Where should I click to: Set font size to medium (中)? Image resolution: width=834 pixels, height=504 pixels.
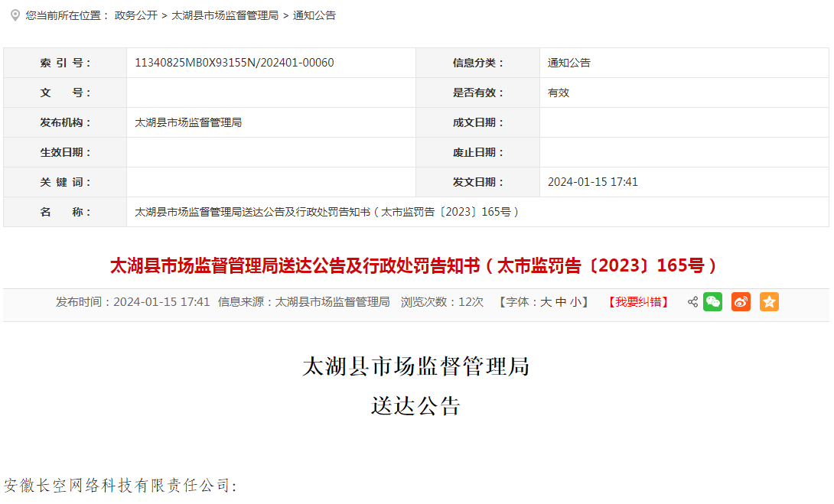point(561,302)
